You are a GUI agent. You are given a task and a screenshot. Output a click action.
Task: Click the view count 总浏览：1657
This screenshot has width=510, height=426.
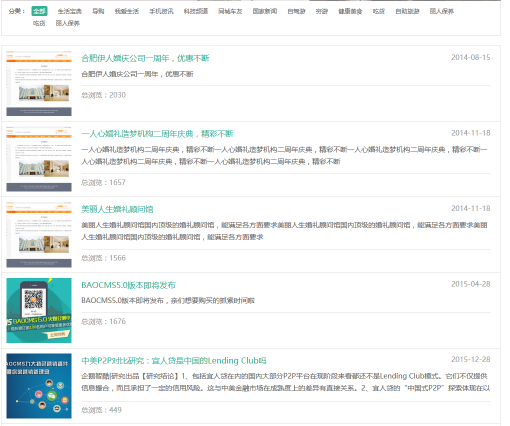104,182
